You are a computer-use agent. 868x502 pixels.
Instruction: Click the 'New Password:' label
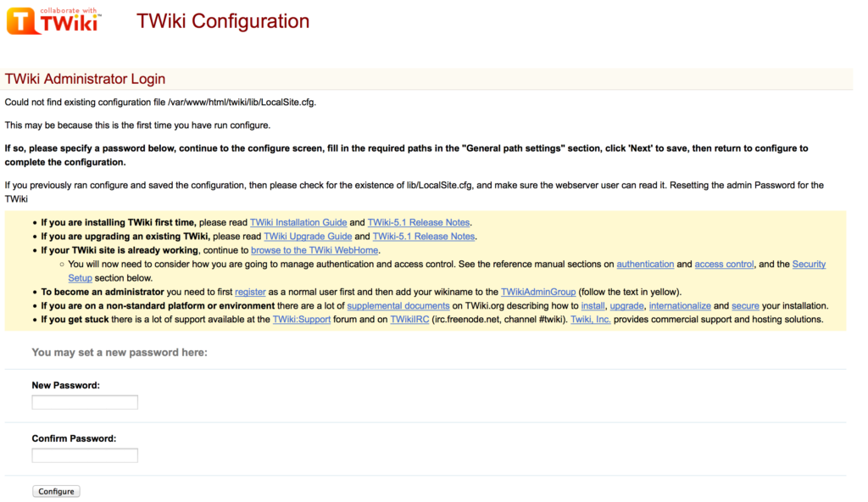point(66,385)
